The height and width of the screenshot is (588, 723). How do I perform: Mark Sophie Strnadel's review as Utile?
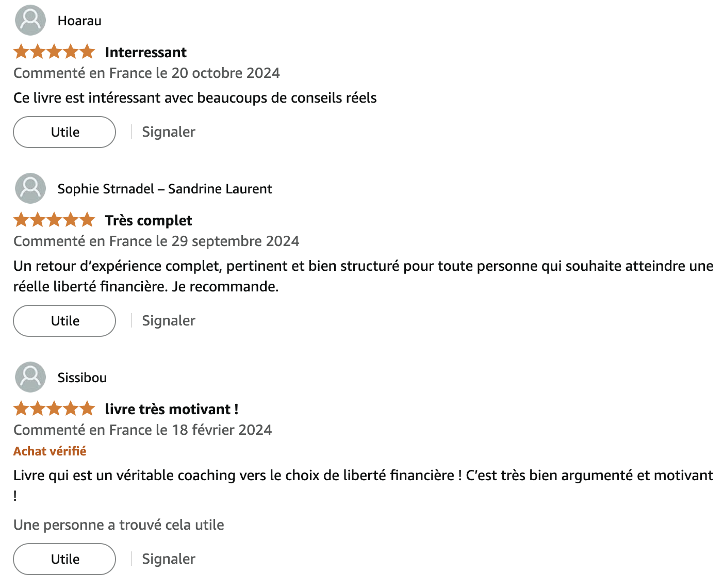(64, 321)
